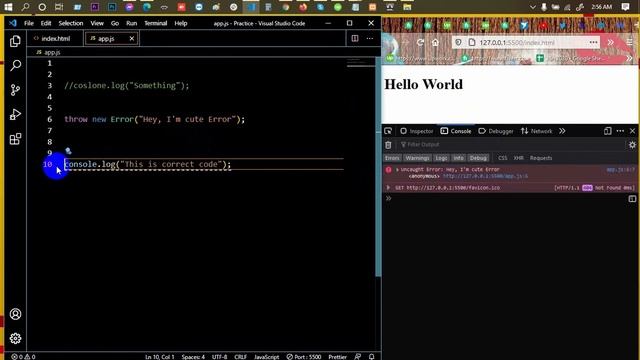
Task: Activate the devtools element picker
Action: pos(388,131)
